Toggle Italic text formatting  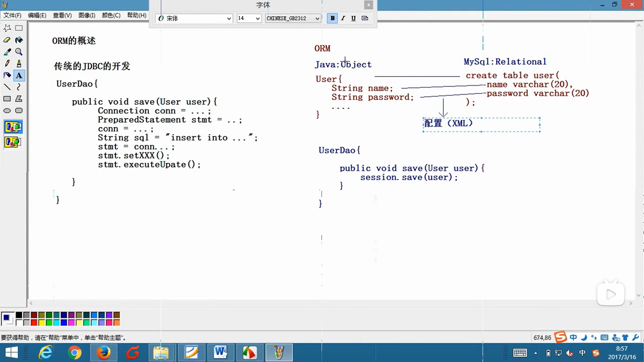(343, 18)
